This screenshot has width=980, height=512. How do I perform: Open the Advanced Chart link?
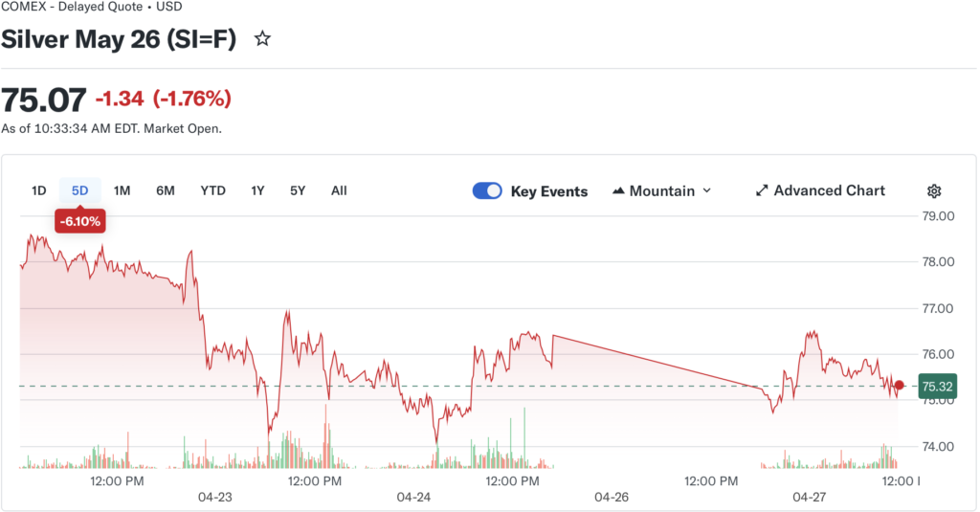(829, 190)
